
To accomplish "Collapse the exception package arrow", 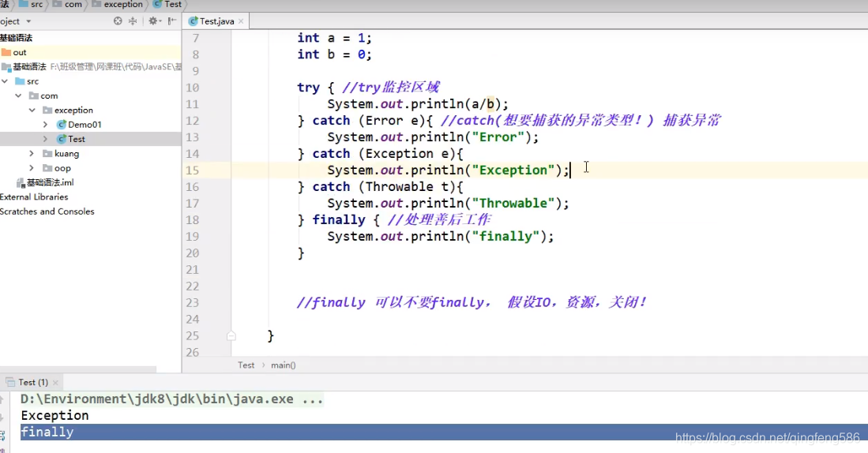I will tap(32, 110).
